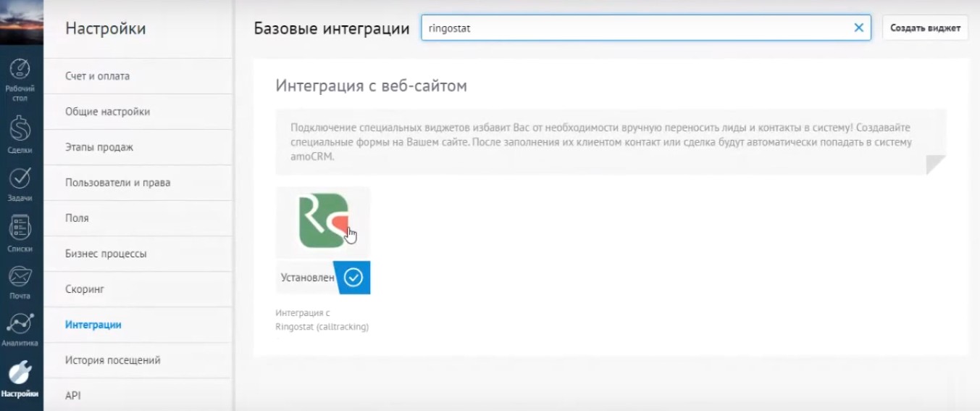This screenshot has height=411, width=980.
Task: Click the Интеграция с Ringostat (calltracking) caption
Action: click(322, 320)
